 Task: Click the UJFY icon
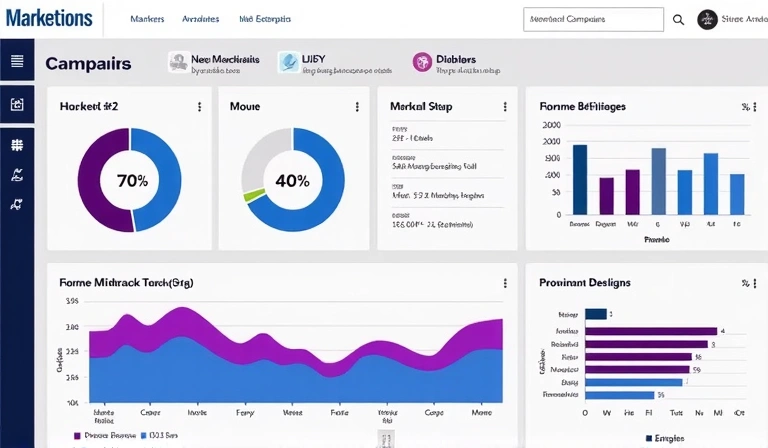(287, 62)
